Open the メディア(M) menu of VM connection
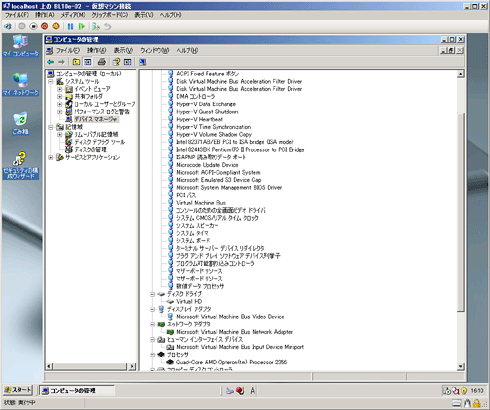 73,15
